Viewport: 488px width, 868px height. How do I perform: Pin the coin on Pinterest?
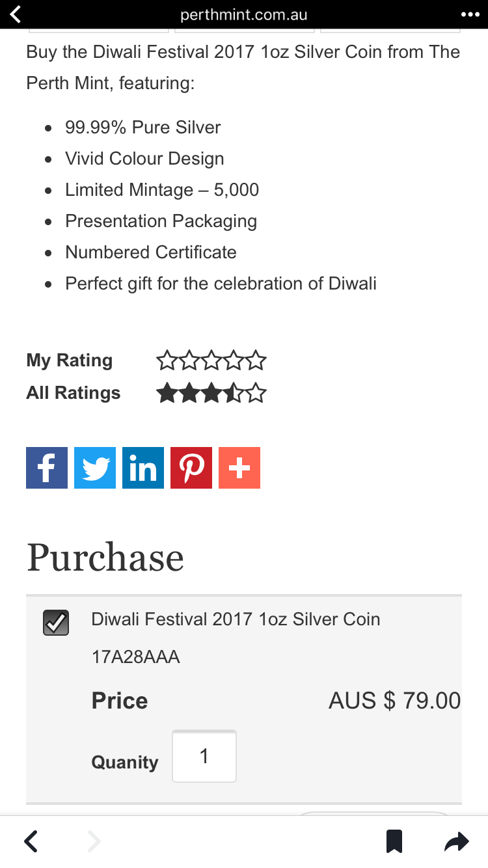(191, 468)
